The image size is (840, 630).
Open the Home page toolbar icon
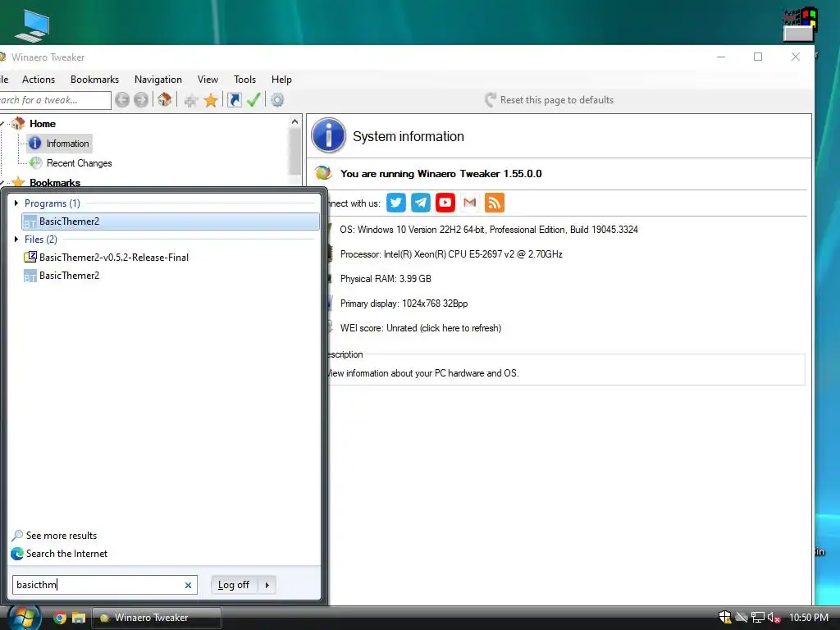tap(164, 99)
